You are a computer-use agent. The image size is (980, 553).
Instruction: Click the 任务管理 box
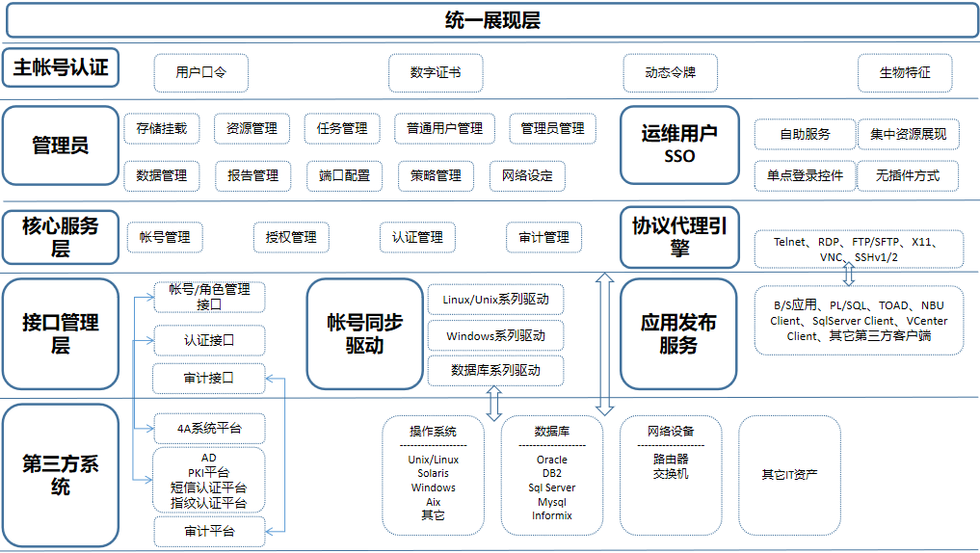tap(342, 128)
